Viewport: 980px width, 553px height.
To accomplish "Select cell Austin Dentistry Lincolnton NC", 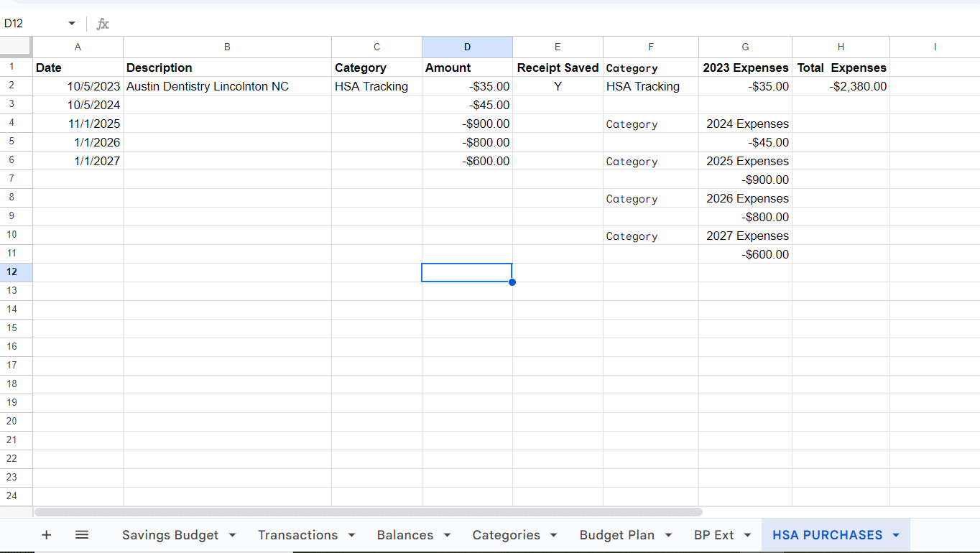I will (227, 86).
